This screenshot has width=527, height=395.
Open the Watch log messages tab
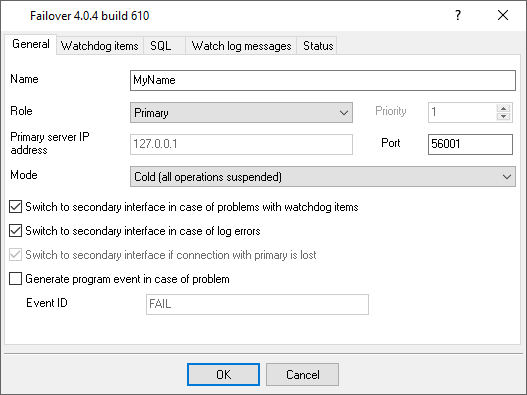click(x=241, y=46)
